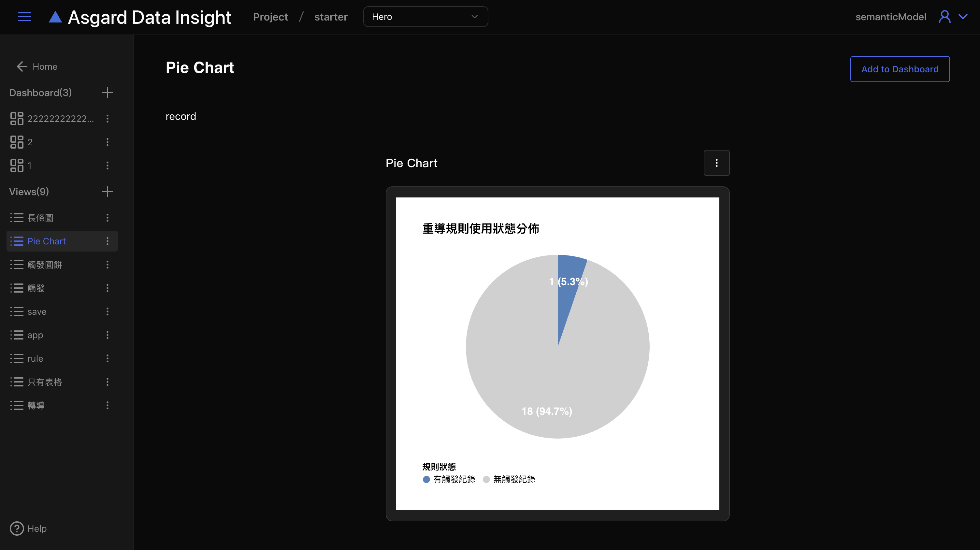
Task: Expand the Hero project dropdown
Action: point(425,17)
